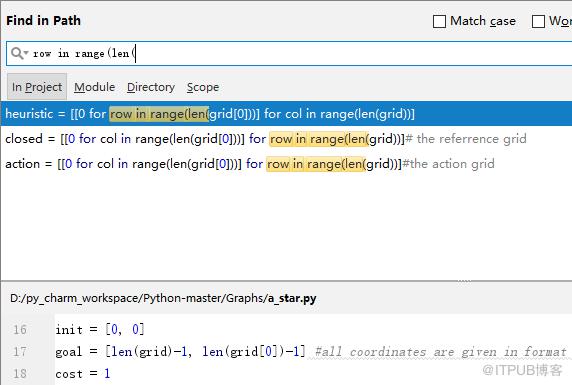
Task: Click the 'cost = 1' code line
Action: point(83,373)
